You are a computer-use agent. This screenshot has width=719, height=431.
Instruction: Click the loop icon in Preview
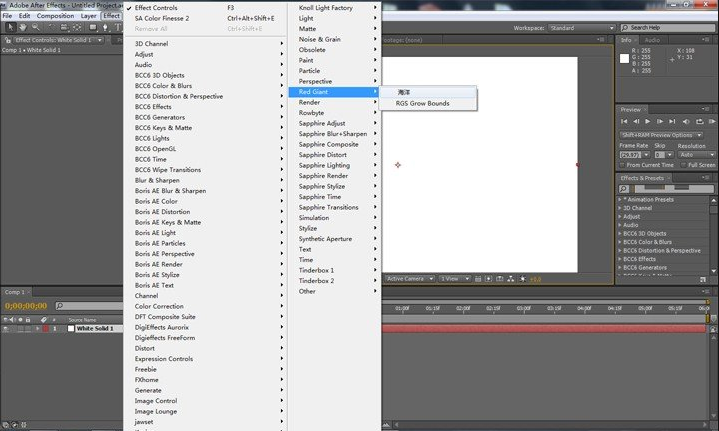click(x=699, y=121)
